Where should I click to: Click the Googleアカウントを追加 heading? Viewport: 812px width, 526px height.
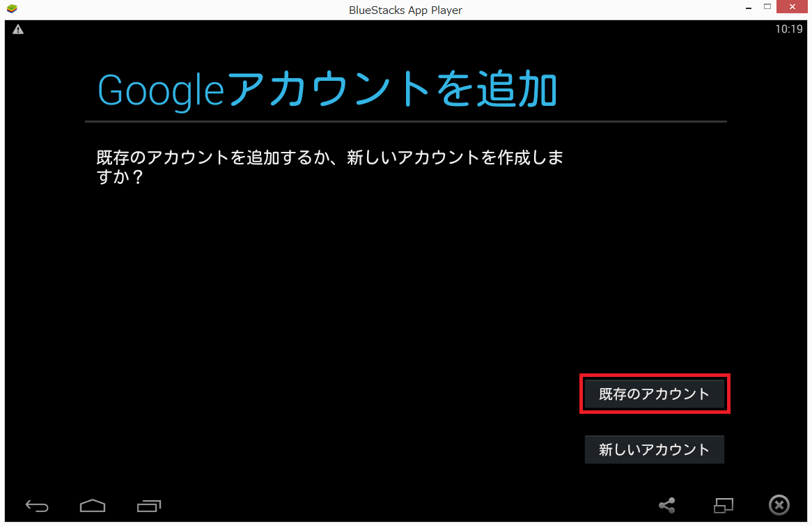click(327, 89)
